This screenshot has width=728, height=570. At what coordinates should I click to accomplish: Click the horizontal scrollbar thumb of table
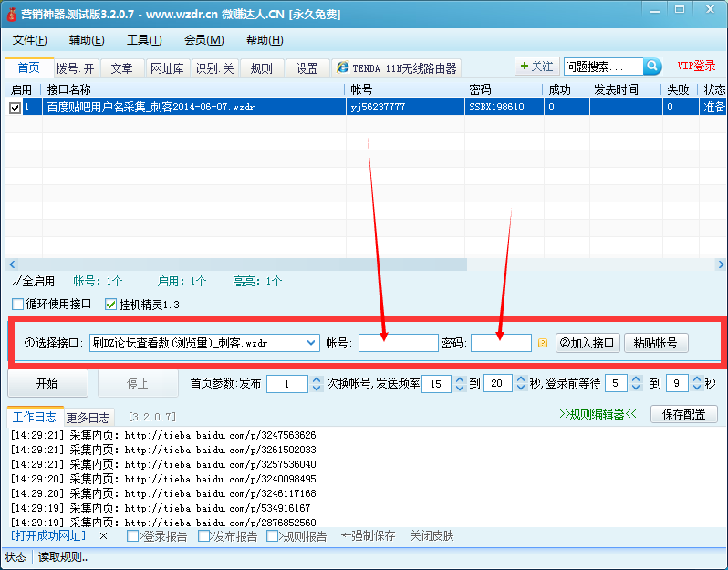243,264
